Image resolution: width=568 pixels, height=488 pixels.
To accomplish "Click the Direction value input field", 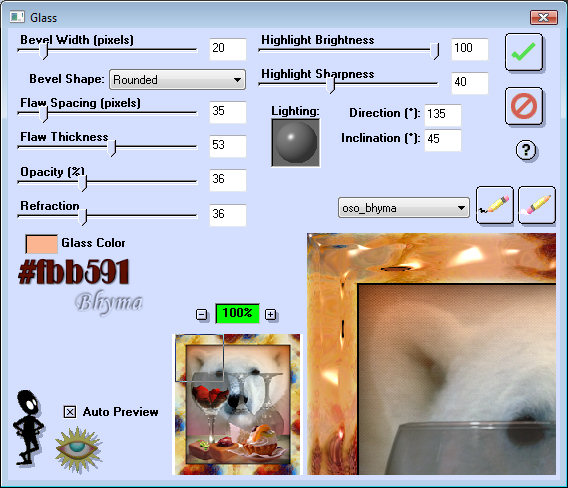I will tap(443, 115).
